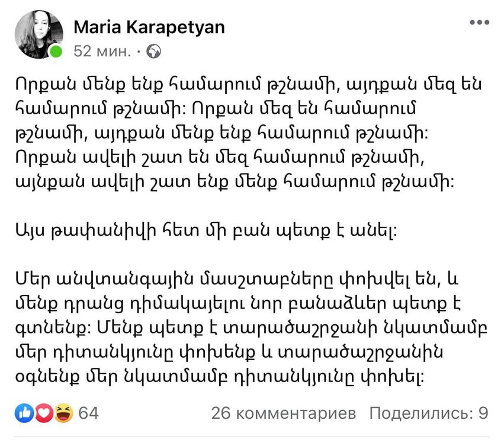The width and height of the screenshot is (504, 446).
Task: Click the dot separator after the timestamp
Action: coord(139,52)
